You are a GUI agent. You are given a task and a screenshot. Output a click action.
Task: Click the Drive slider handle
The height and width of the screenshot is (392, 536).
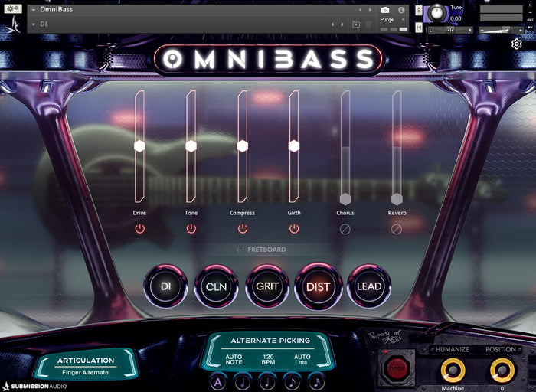click(x=139, y=146)
